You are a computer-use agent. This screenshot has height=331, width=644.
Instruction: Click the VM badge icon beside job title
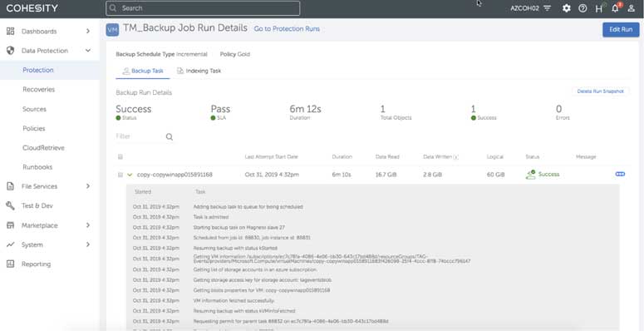[112, 30]
